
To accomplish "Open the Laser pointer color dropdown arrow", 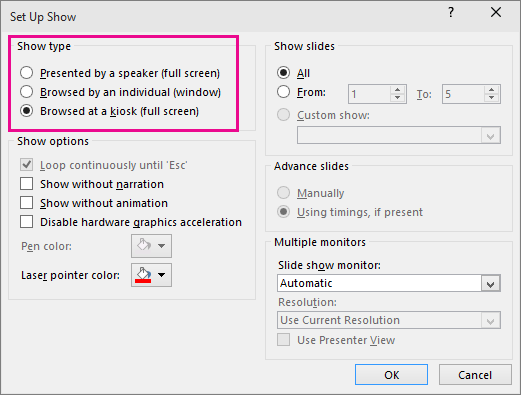I will click(162, 275).
